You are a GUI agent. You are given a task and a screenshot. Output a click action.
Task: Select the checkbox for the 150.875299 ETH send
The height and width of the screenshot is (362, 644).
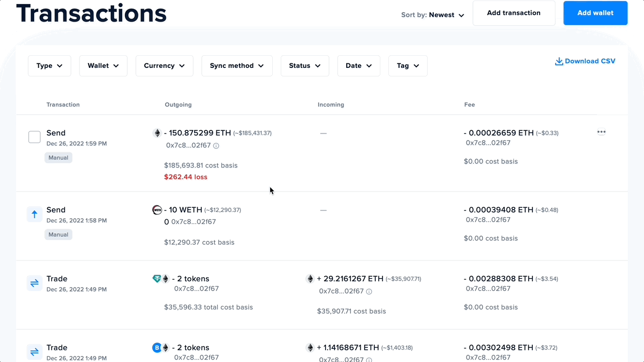tap(34, 137)
